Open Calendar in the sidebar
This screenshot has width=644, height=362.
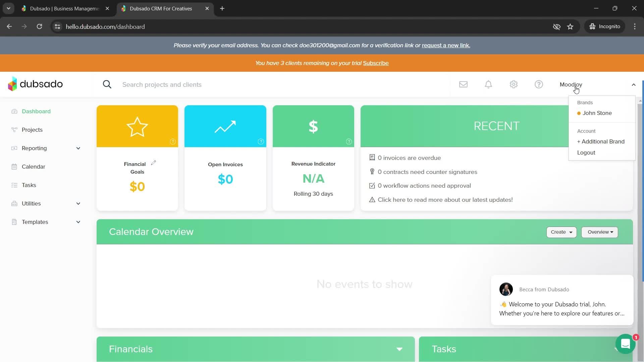[x=34, y=167]
